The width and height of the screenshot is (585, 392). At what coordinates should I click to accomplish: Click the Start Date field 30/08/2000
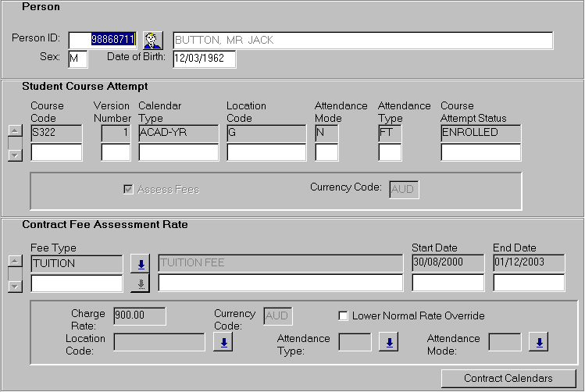pos(448,263)
